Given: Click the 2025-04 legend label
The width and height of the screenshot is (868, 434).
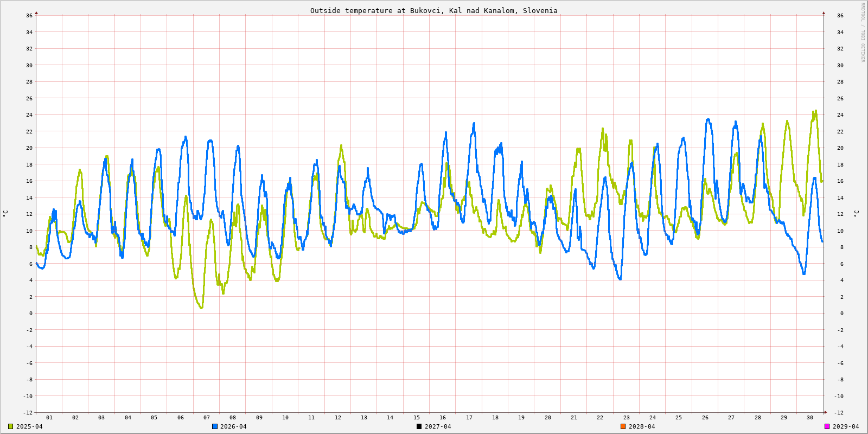Looking at the screenshot, I should coord(29,426).
